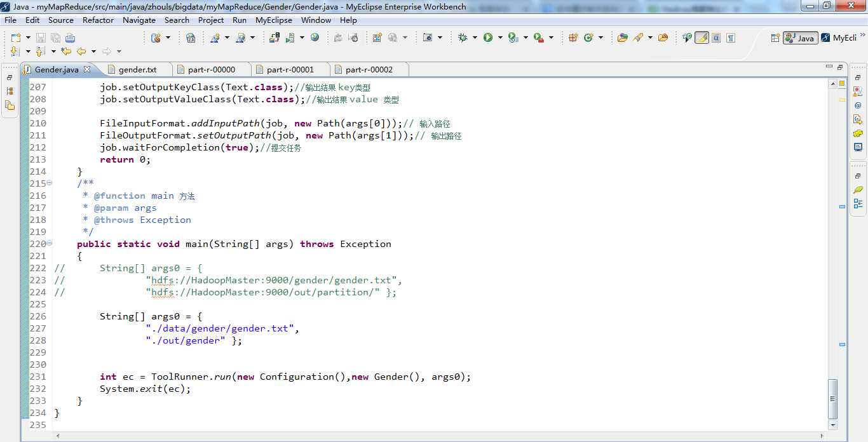Screen dimensions: 868x442
Task: Close the Gender.java editor tab
Action: click(88, 69)
